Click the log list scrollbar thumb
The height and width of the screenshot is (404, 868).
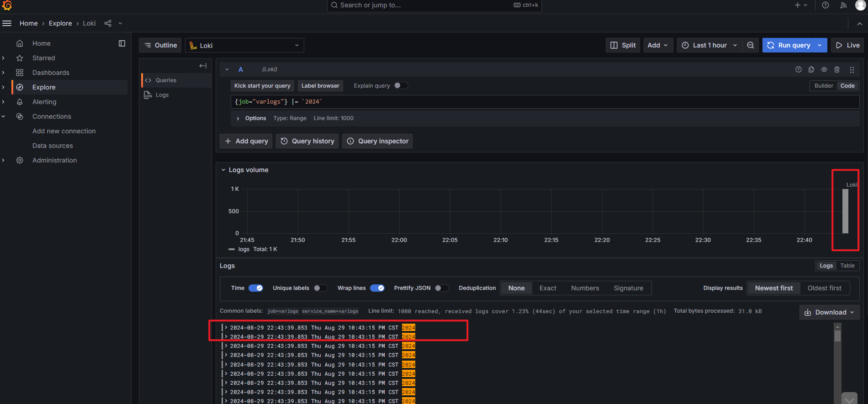point(837,336)
